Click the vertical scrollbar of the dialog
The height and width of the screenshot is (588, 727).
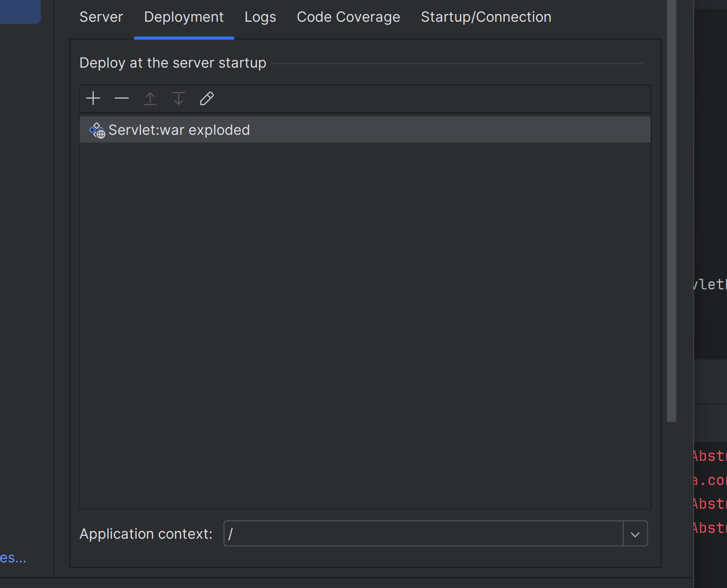click(x=671, y=211)
